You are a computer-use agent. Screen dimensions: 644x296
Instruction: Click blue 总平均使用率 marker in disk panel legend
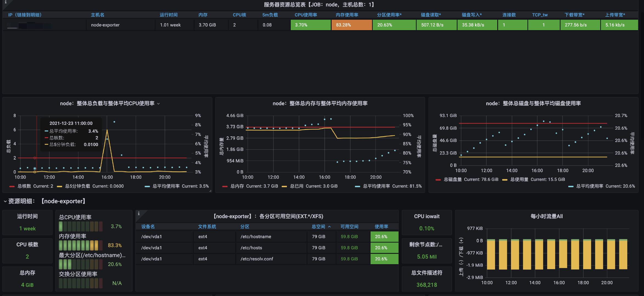click(571, 186)
